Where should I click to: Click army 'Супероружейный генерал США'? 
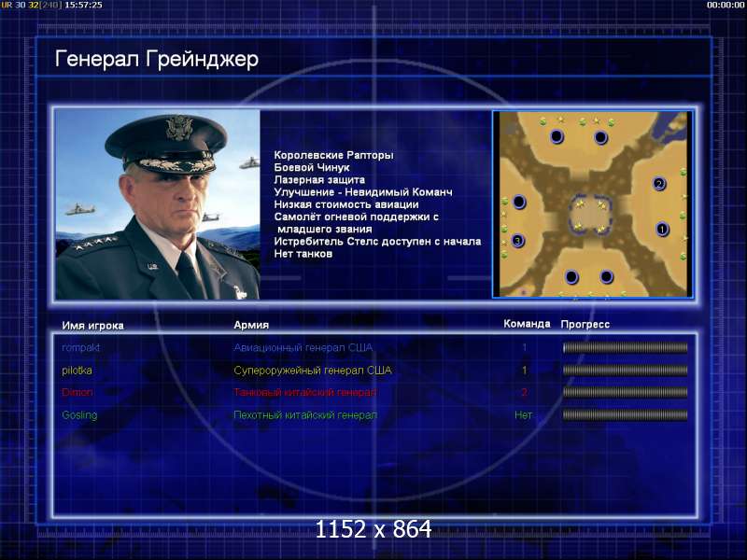[313, 371]
